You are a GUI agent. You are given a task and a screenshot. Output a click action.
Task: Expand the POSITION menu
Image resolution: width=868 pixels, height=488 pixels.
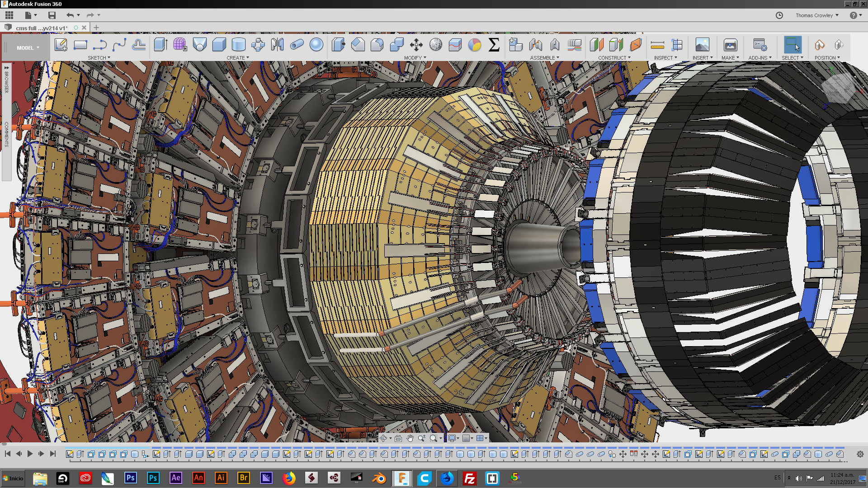pos(827,58)
